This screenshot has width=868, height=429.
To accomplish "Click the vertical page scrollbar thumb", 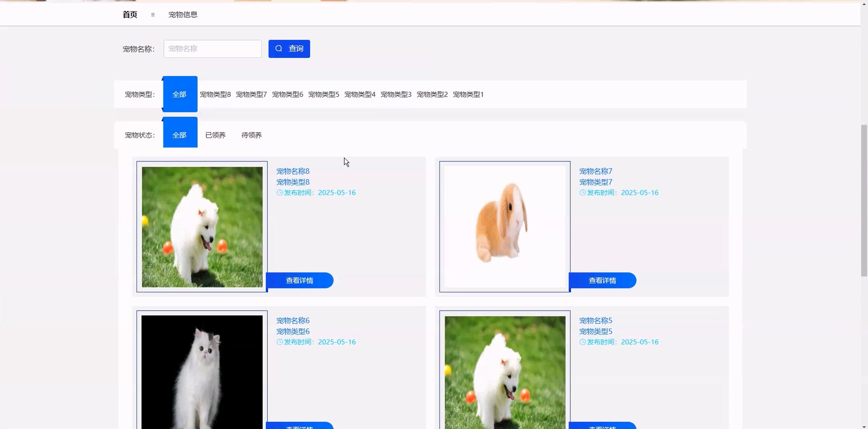I will (x=864, y=201).
